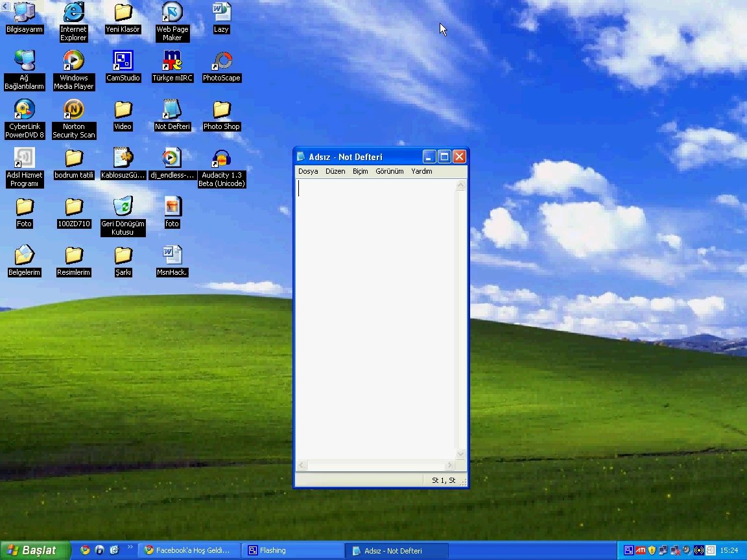This screenshot has width=747, height=560.
Task: Click the ATI tray icon
Action: pos(641,550)
